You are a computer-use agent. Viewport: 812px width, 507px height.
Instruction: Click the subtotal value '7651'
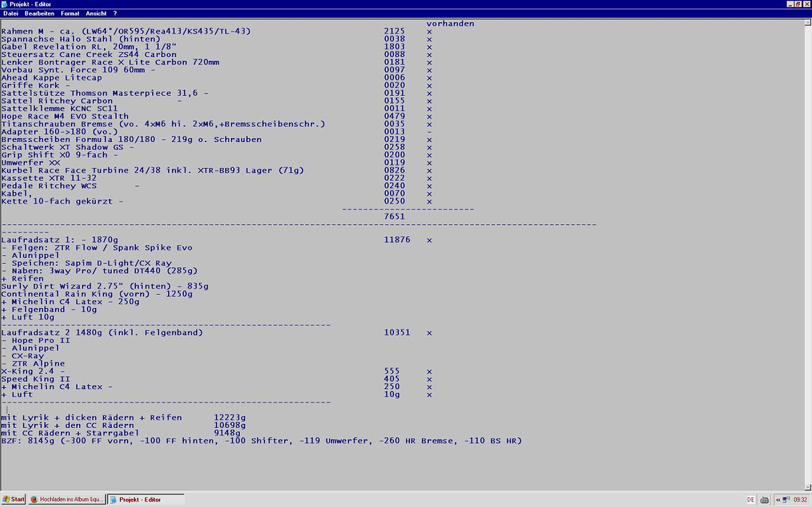coord(394,217)
